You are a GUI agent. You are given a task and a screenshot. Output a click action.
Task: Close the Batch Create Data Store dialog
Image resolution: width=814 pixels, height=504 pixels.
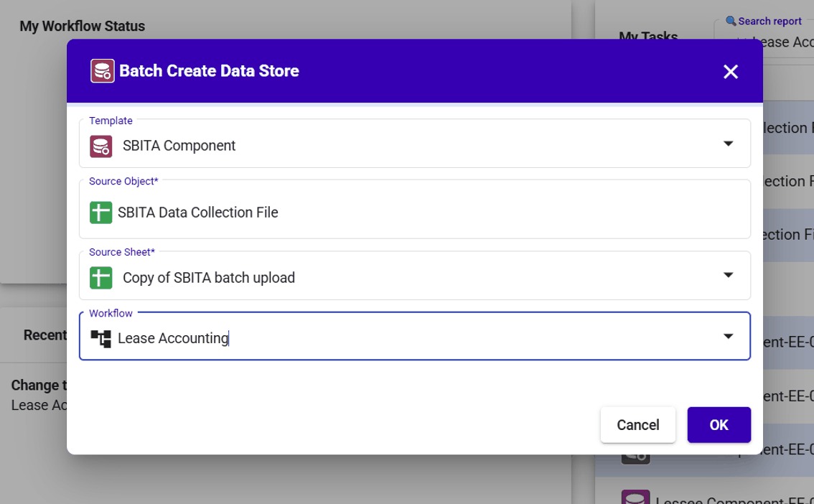[731, 72]
